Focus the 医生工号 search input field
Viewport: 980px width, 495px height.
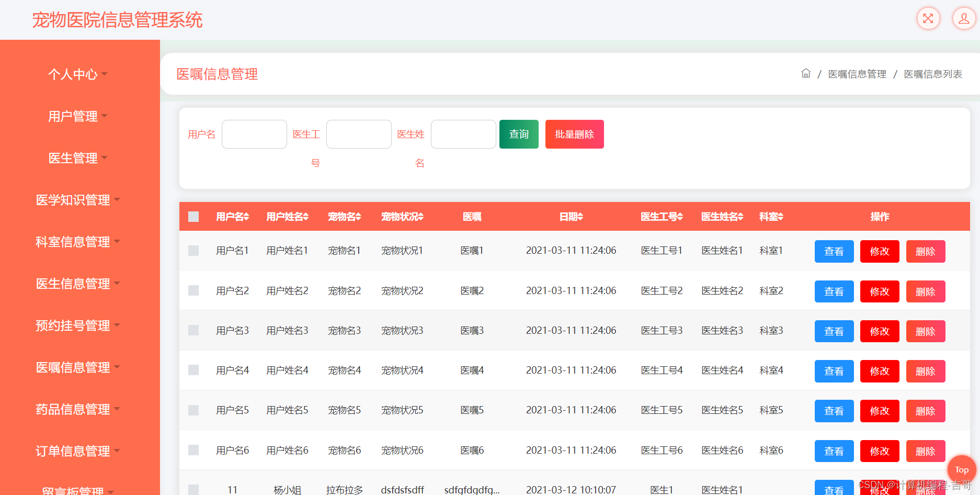359,134
